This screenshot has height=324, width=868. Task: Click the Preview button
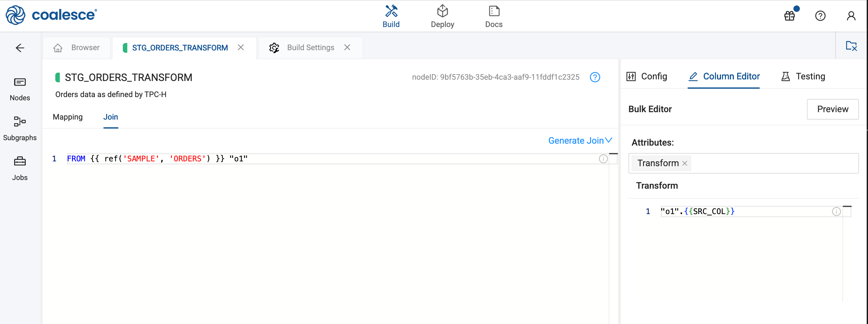click(832, 109)
